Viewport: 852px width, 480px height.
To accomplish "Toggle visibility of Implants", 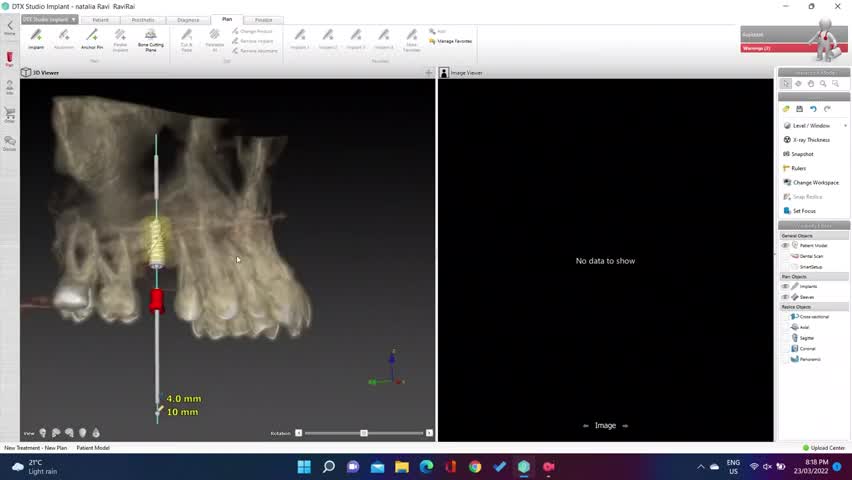I will click(x=785, y=286).
